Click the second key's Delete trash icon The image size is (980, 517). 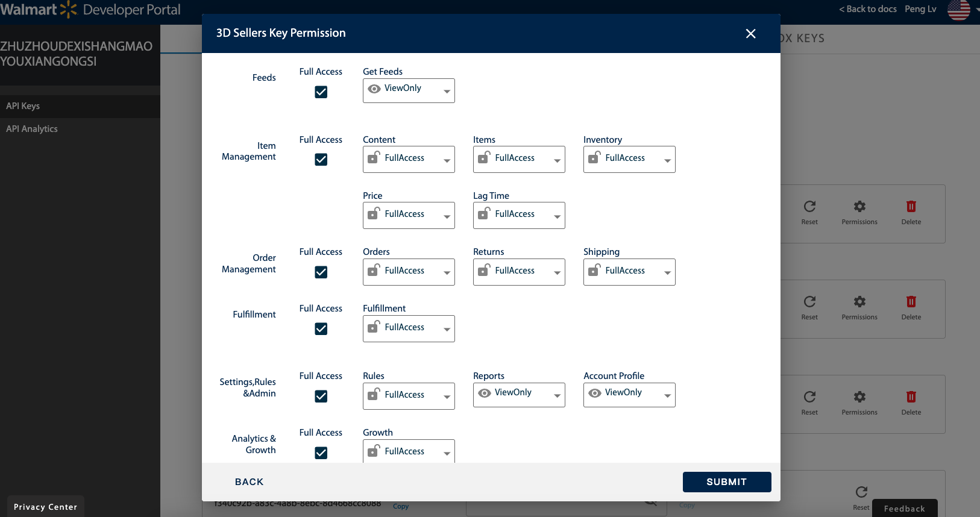click(x=911, y=302)
